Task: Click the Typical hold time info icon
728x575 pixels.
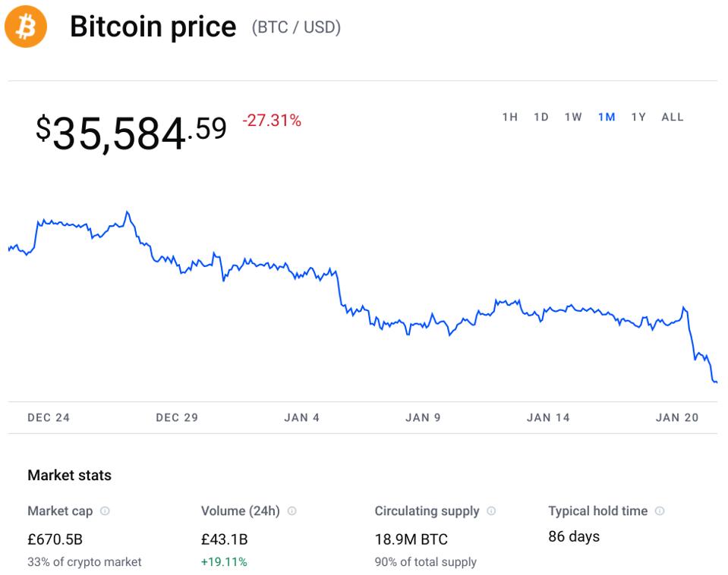Action: (x=660, y=511)
